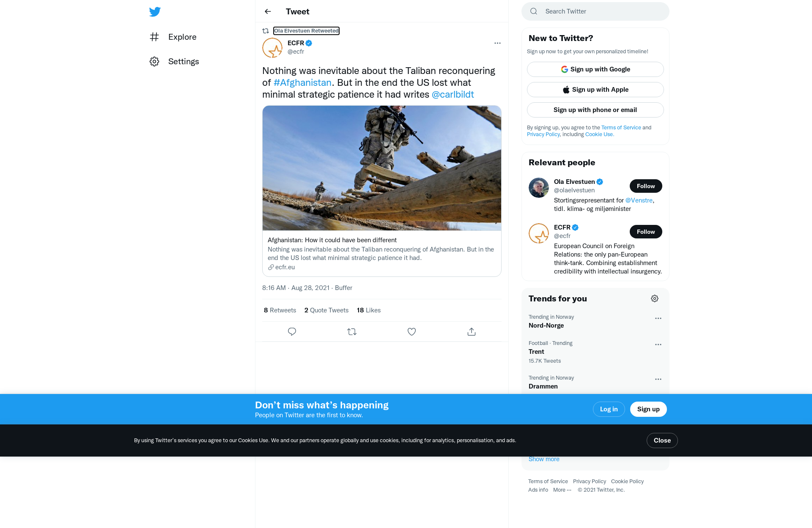Click the Twitter bird logo
This screenshot has width=812, height=528.
(155, 11)
